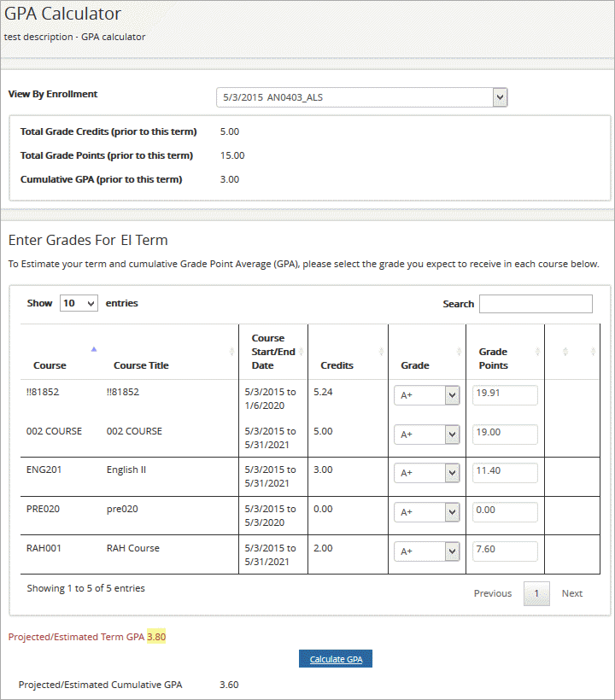The image size is (615, 700).
Task: Click the Course Title header text
Action: tap(141, 365)
